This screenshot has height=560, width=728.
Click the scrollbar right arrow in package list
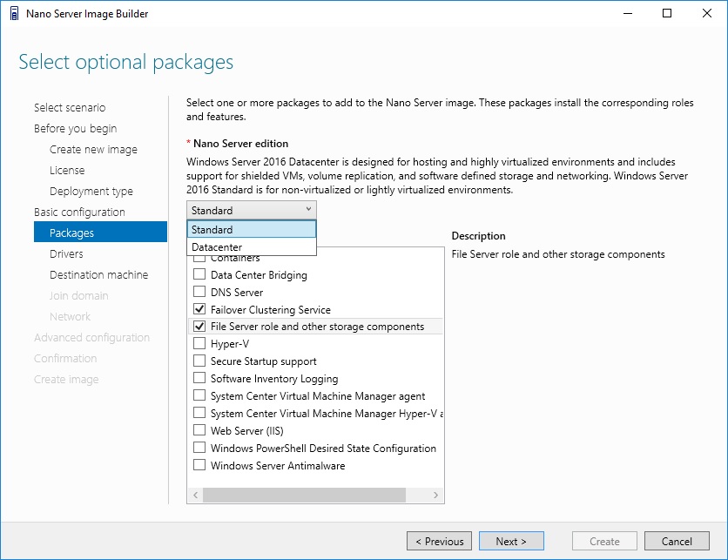click(x=435, y=495)
